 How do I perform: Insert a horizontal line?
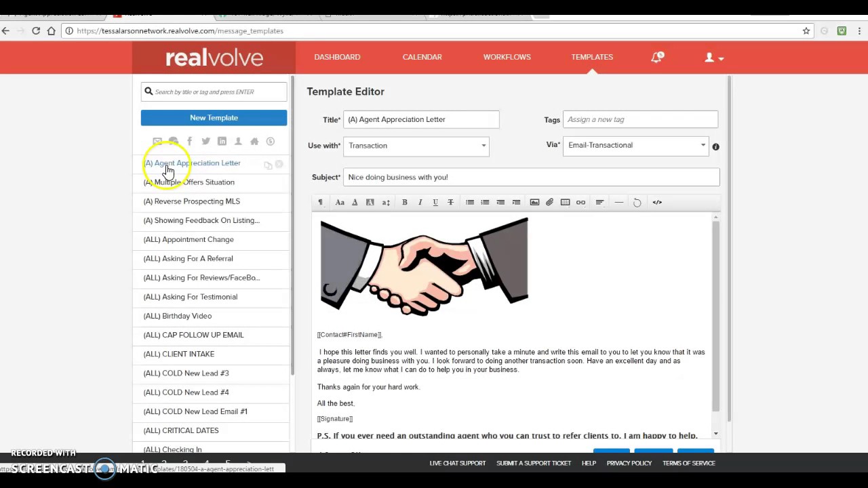tap(618, 202)
